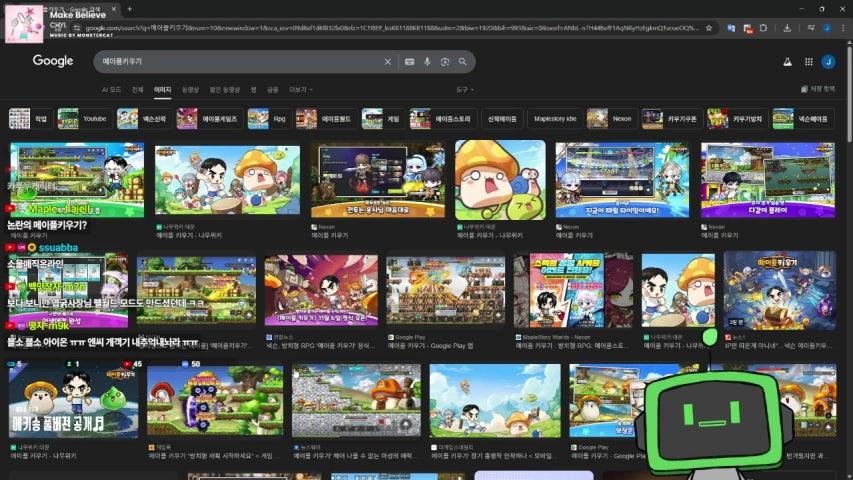Viewport: 853px width, 480px height.
Task: Open Search Labs flask icon
Action: [787, 62]
